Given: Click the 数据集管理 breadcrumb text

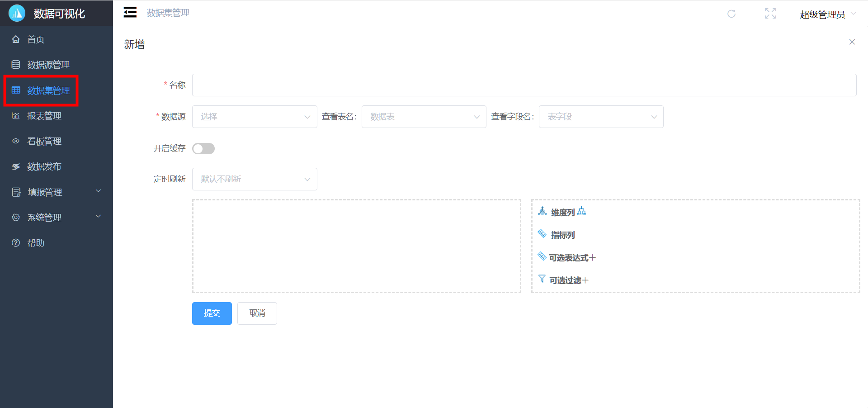Looking at the screenshot, I should 168,13.
